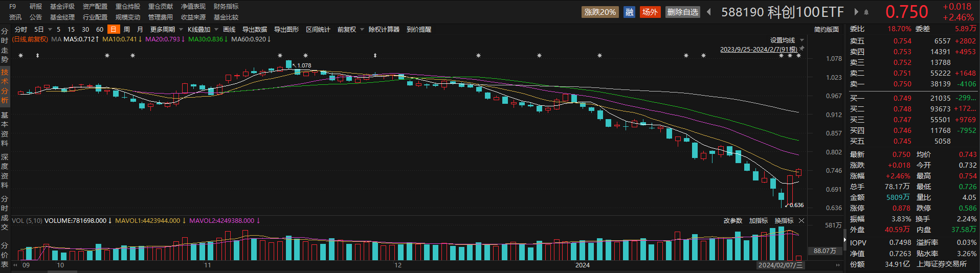Click the blue 融 margin tag
Screen dimensions: 980x273
(630, 12)
